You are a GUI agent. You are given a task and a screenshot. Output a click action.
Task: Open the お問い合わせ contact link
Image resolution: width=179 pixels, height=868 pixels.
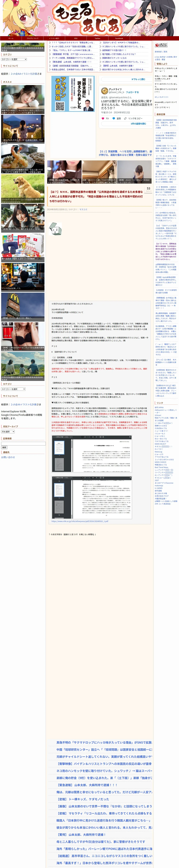[8, 457]
